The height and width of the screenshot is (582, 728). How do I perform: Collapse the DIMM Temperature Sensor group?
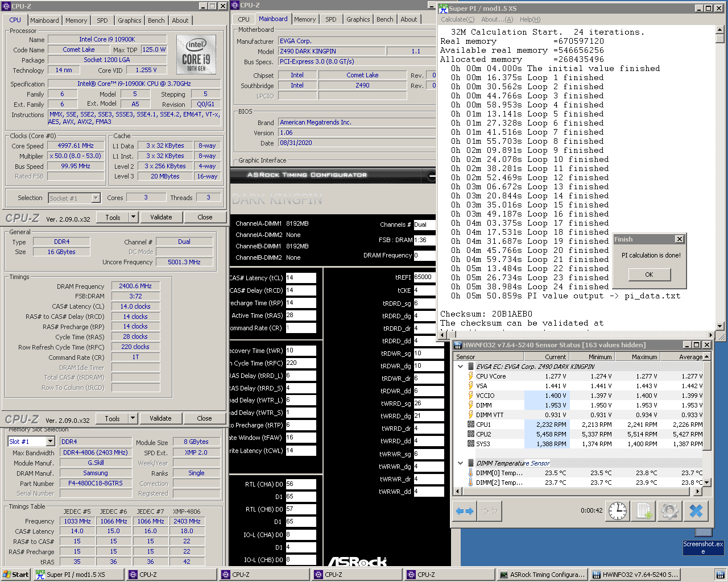[x=460, y=463]
